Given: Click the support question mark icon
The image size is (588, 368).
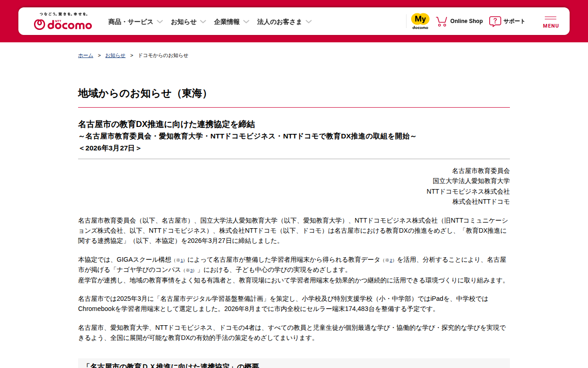Looking at the screenshot, I should point(495,21).
